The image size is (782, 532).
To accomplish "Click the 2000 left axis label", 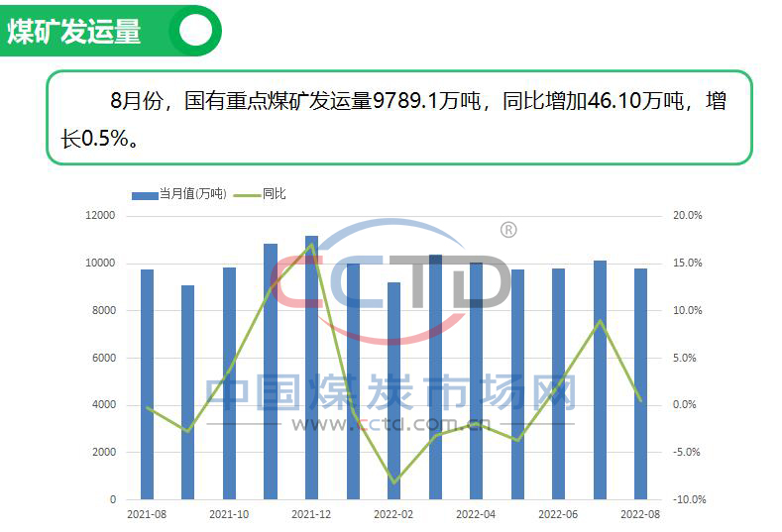I will coord(104,452).
